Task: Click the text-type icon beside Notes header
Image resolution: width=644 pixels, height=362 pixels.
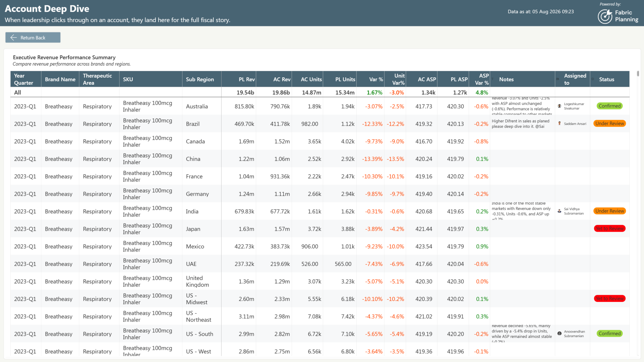Action: (x=493, y=79)
